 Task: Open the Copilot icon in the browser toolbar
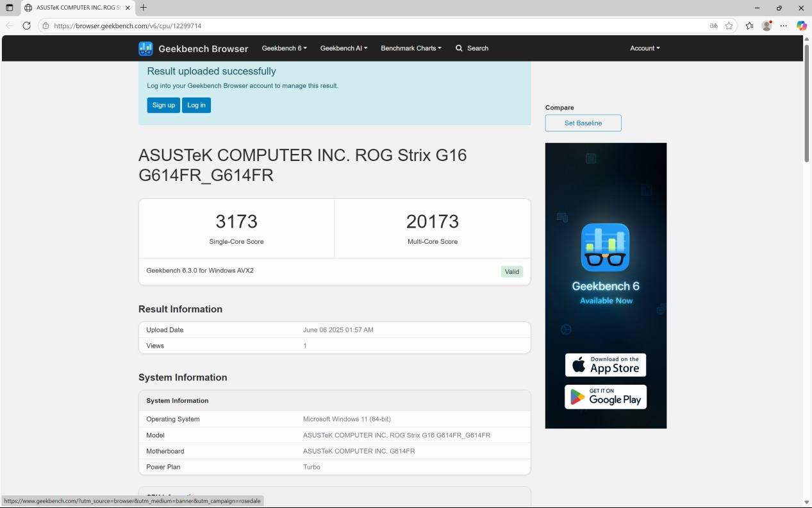(x=801, y=26)
